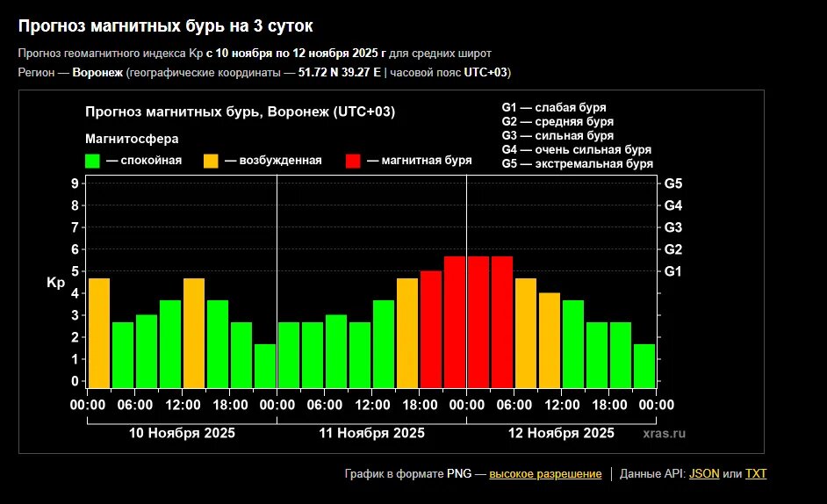Click "G3 — сильная буря" legend line
This screenshot has width=827, height=504.
click(x=557, y=135)
